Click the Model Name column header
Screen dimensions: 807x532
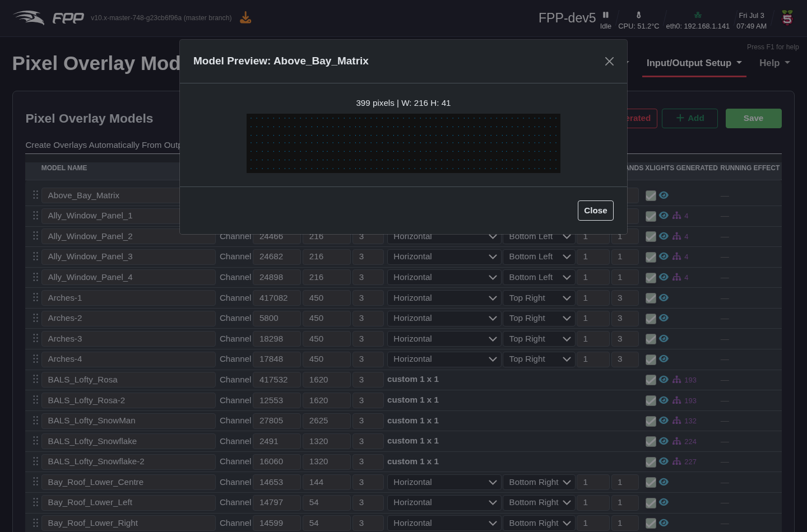coord(64,168)
